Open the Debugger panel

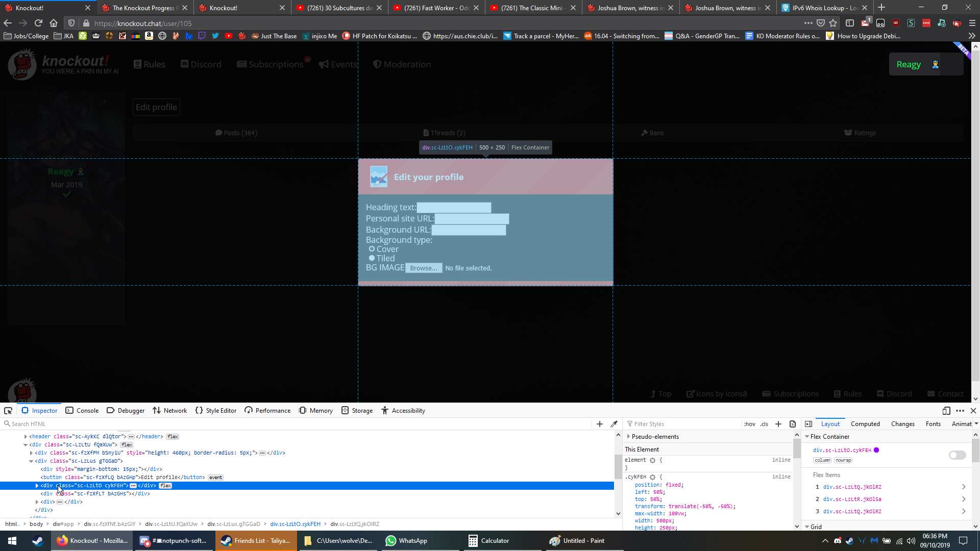pos(126,411)
